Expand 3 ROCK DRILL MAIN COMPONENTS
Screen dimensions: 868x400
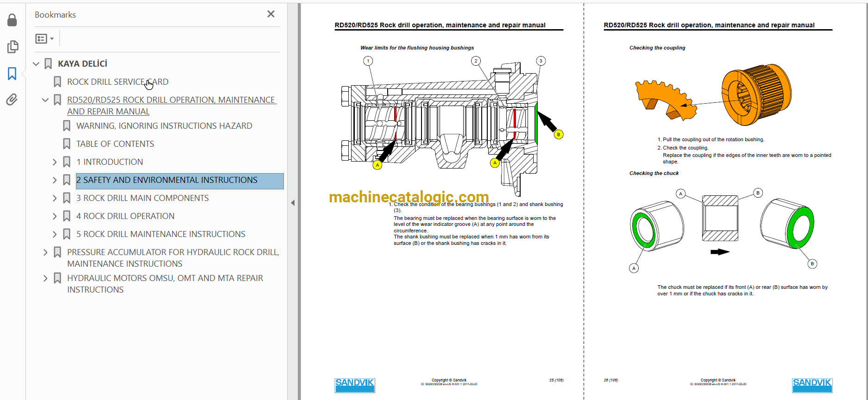[55, 198]
